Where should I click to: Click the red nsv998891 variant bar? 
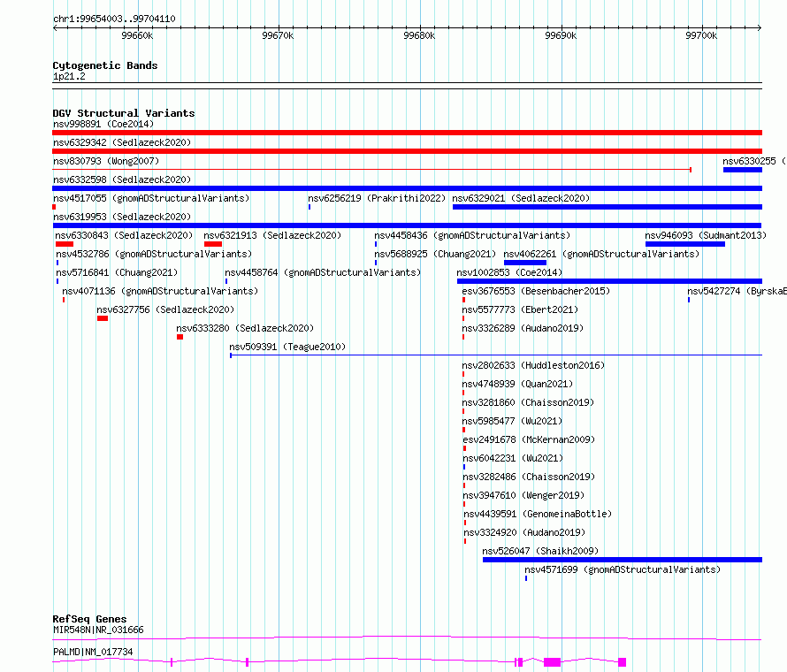[x=407, y=133]
